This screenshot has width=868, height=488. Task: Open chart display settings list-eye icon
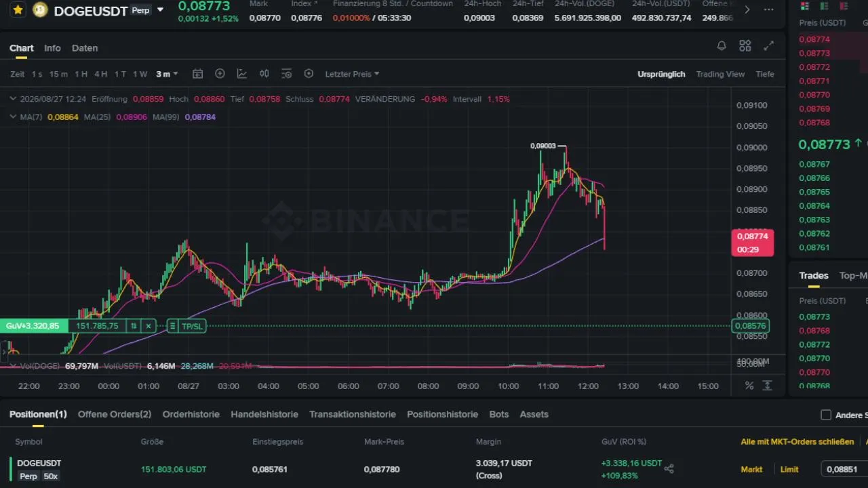coord(286,74)
